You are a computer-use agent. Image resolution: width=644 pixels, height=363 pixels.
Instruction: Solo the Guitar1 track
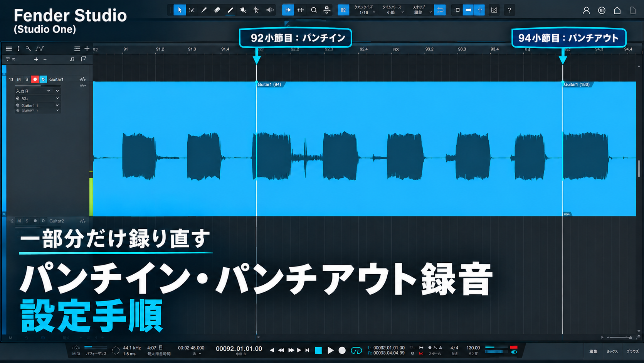(x=27, y=79)
